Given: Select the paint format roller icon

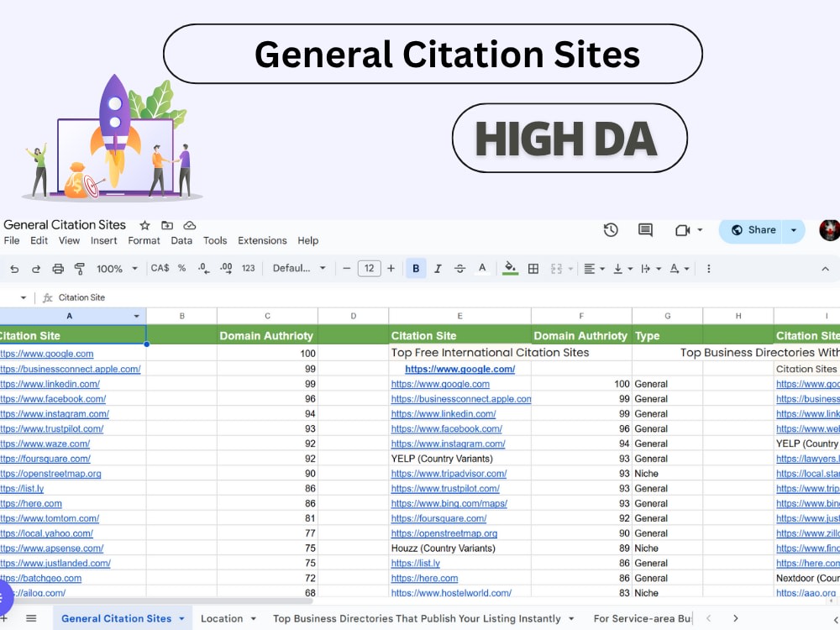Looking at the screenshot, I should click(x=79, y=269).
